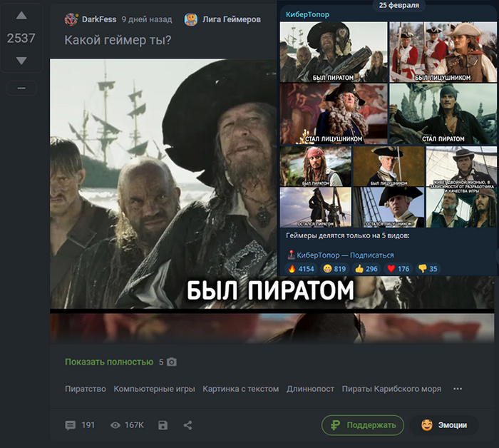Click the 167K views count

pyautogui.click(x=134, y=425)
